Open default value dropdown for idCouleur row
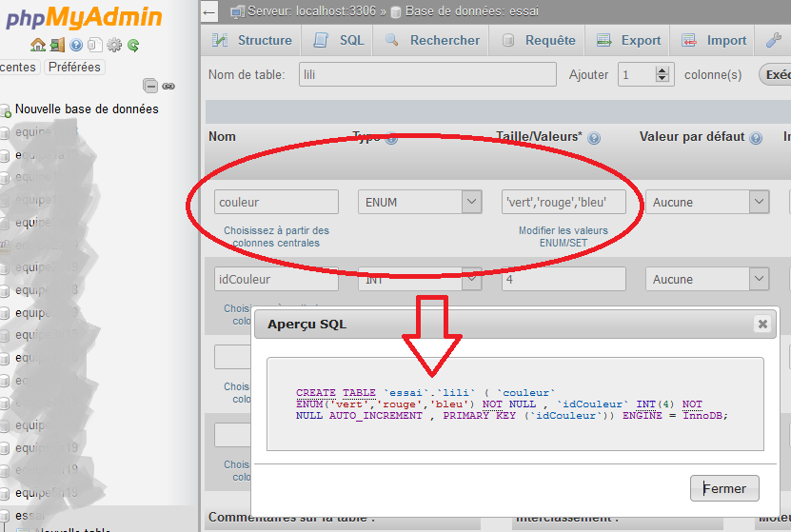 click(707, 279)
